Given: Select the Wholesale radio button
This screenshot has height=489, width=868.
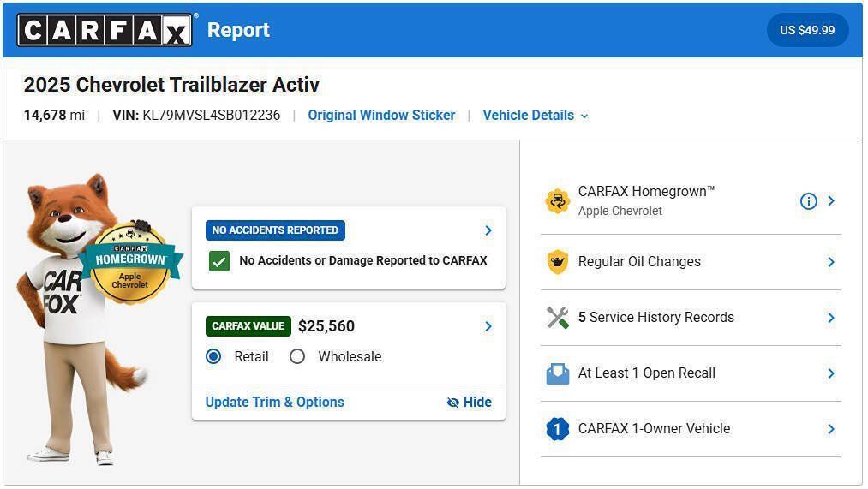Looking at the screenshot, I should click(297, 357).
